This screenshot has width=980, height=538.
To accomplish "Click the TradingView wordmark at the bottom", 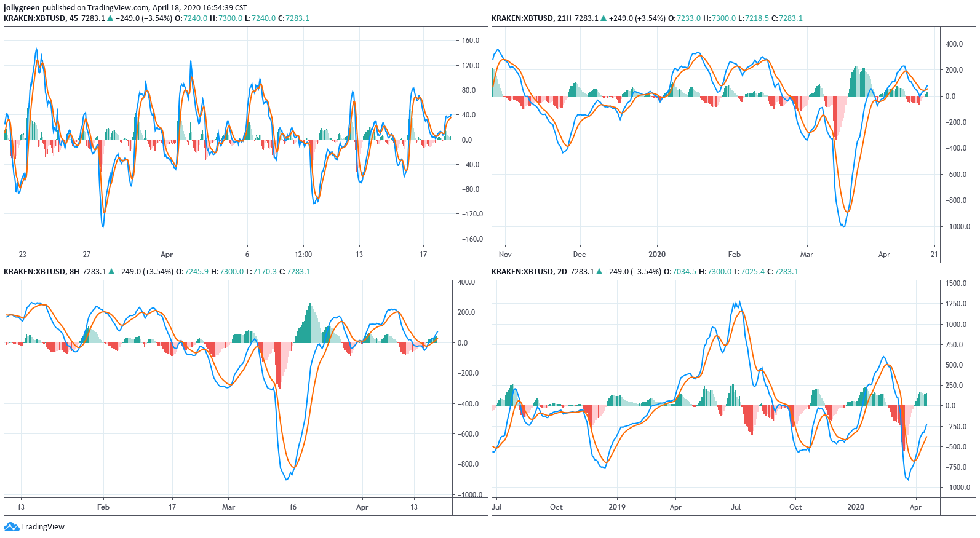I will pos(42,527).
